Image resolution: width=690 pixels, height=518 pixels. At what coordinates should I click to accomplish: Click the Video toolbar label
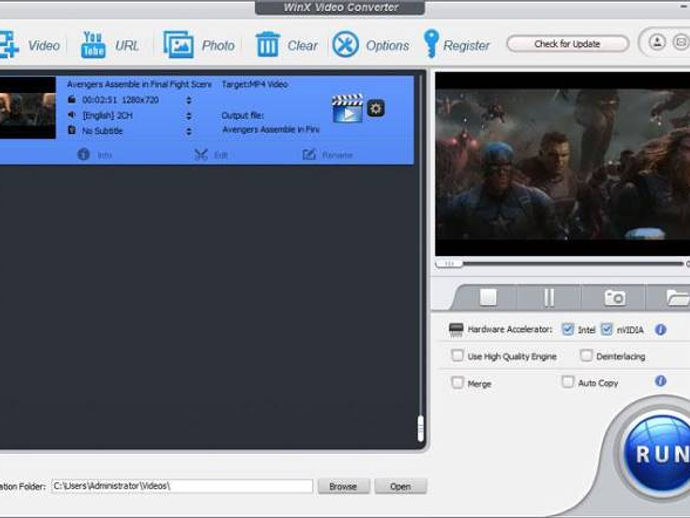click(x=44, y=45)
